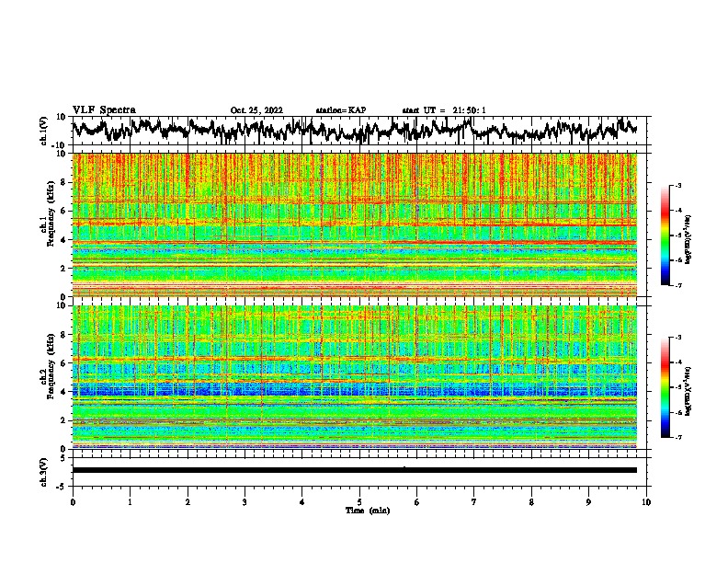This screenshot has width=728, height=563.
Task: Click time-axis tick label "9"
Action: (x=588, y=502)
